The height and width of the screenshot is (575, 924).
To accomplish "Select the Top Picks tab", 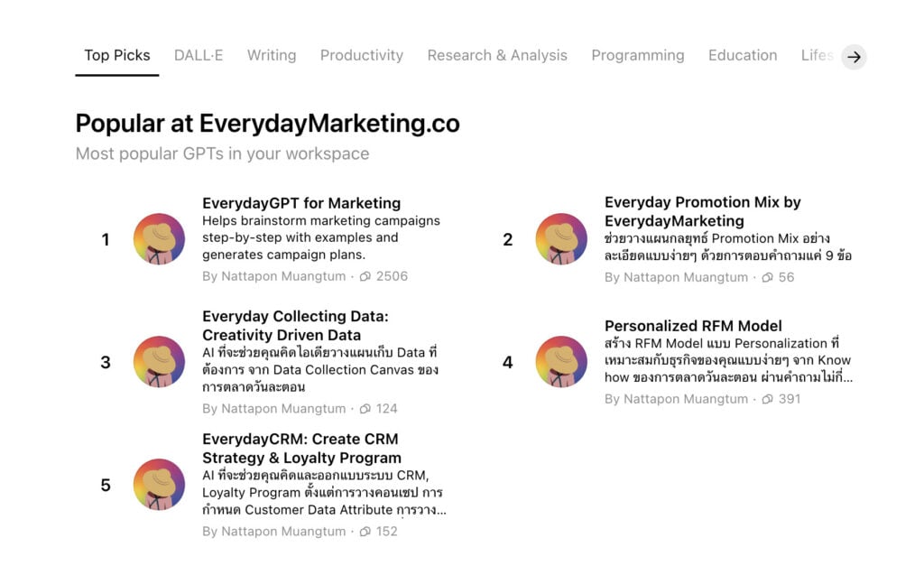I will tap(117, 55).
